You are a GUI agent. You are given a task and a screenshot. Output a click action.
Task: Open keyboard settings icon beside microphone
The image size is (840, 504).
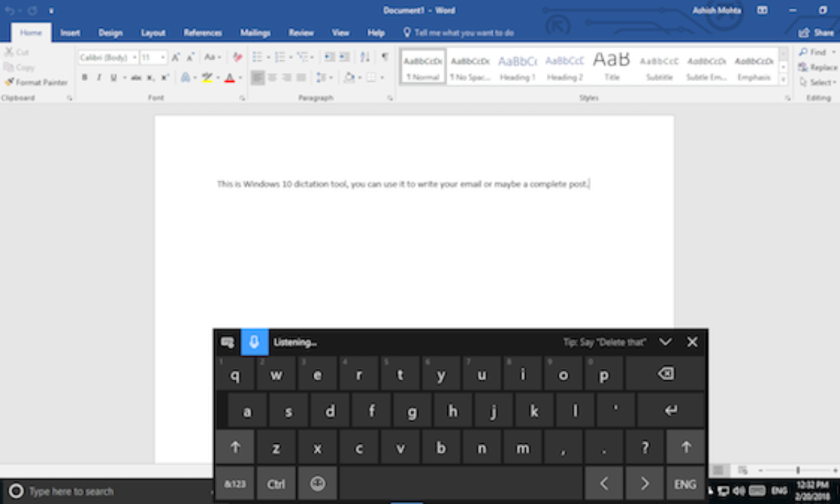click(x=227, y=342)
